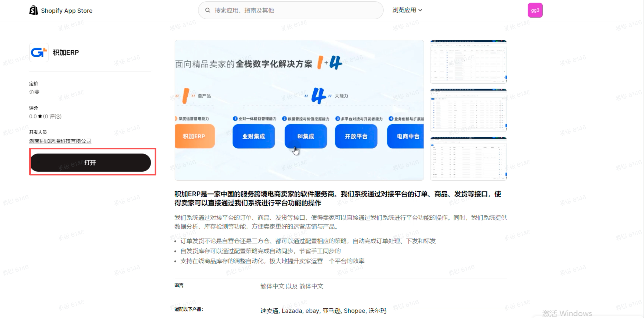
Task: Click the 开放平台 blue tile
Action: click(356, 136)
